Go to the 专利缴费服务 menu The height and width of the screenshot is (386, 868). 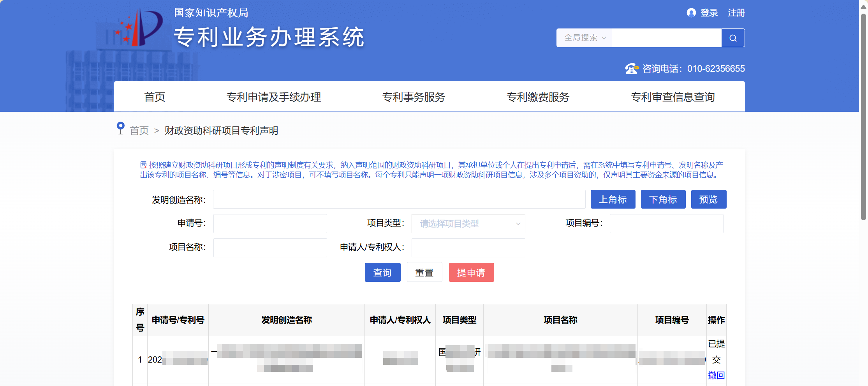pos(538,97)
